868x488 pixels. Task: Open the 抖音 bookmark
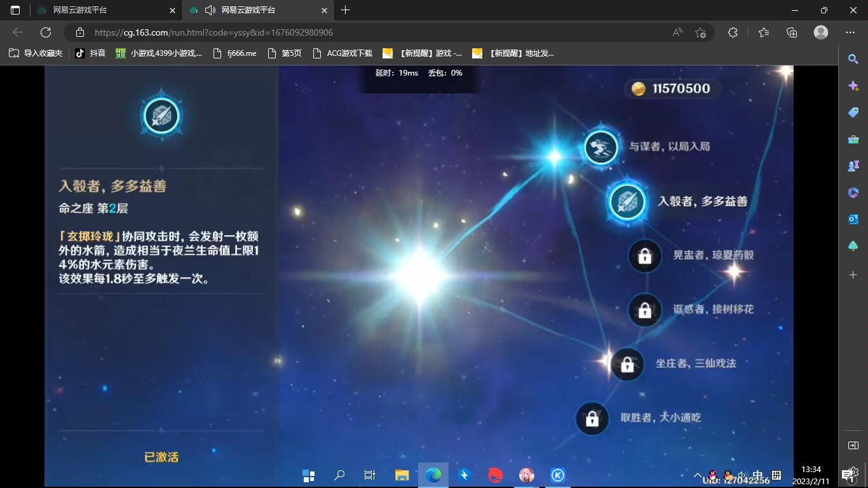[90, 53]
